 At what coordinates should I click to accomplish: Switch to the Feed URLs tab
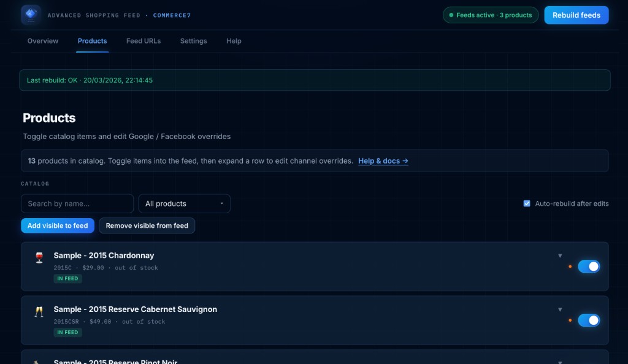coord(143,41)
